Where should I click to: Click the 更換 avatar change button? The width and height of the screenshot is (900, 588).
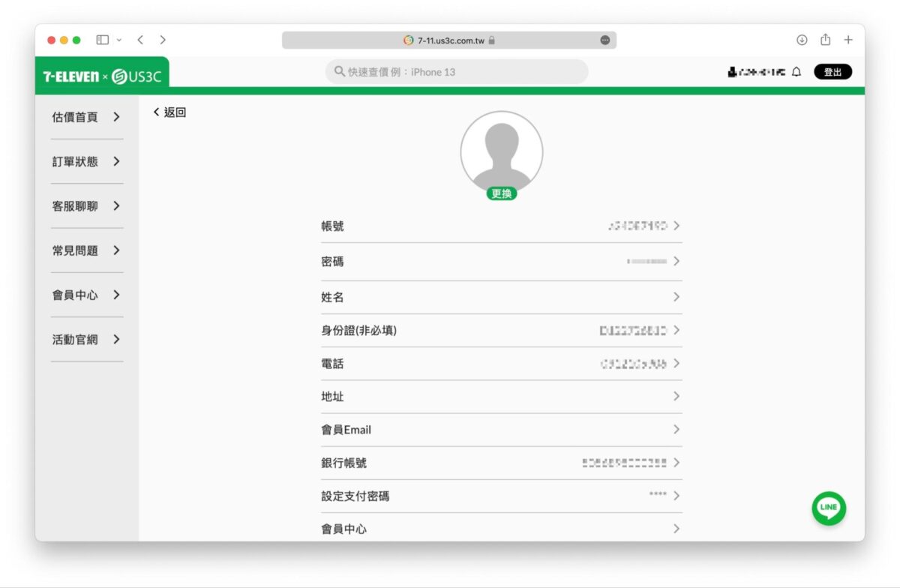(502, 193)
